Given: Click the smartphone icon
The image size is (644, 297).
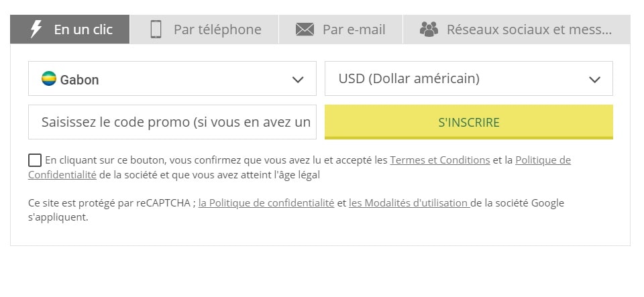Looking at the screenshot, I should (x=156, y=29).
